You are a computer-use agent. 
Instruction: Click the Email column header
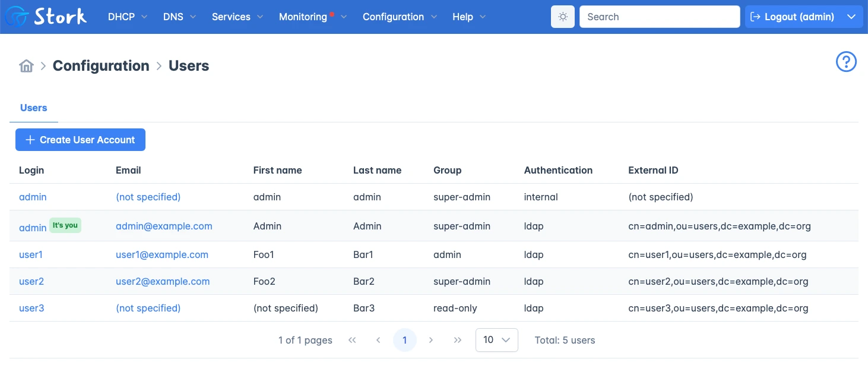pyautogui.click(x=128, y=170)
